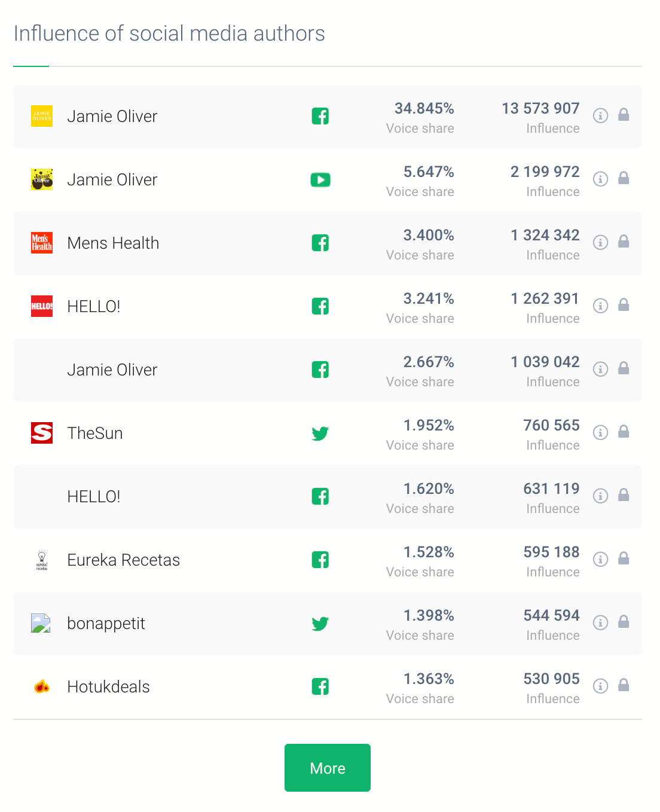Screen dimensions: 660x812
Task: Click the 3.400% voice share value
Action: coord(429,235)
